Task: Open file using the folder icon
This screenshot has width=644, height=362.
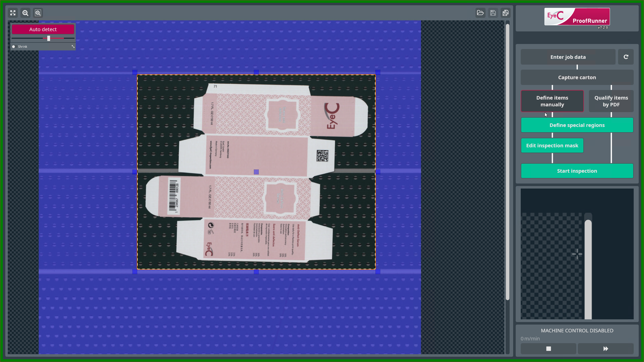Action: [480, 13]
